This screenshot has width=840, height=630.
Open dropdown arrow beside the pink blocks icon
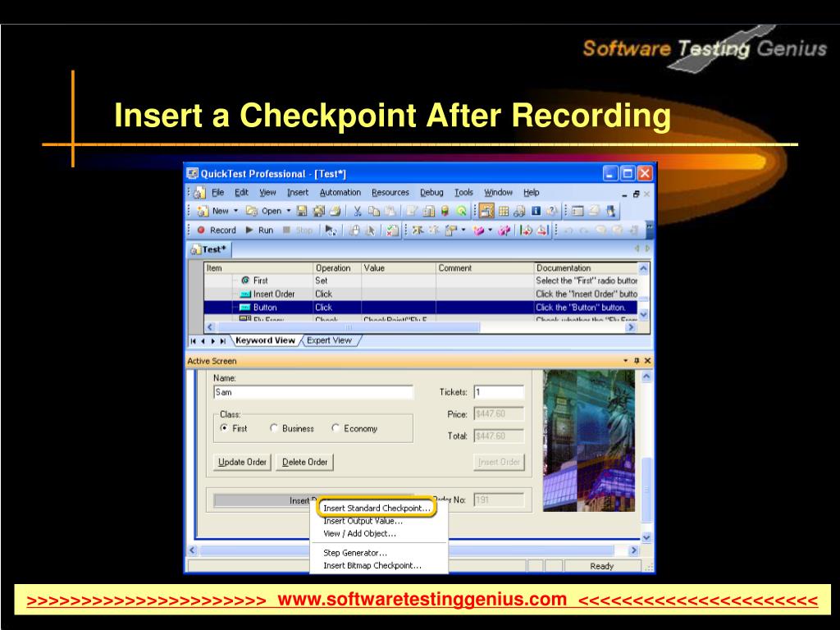[x=491, y=231]
